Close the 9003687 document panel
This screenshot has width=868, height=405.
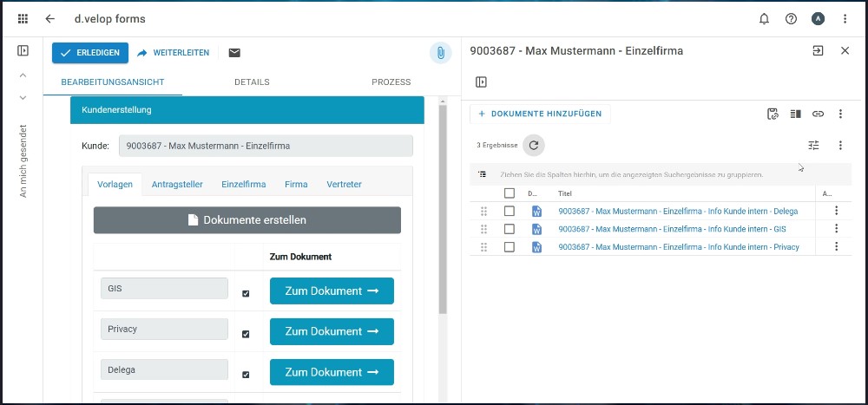point(845,51)
